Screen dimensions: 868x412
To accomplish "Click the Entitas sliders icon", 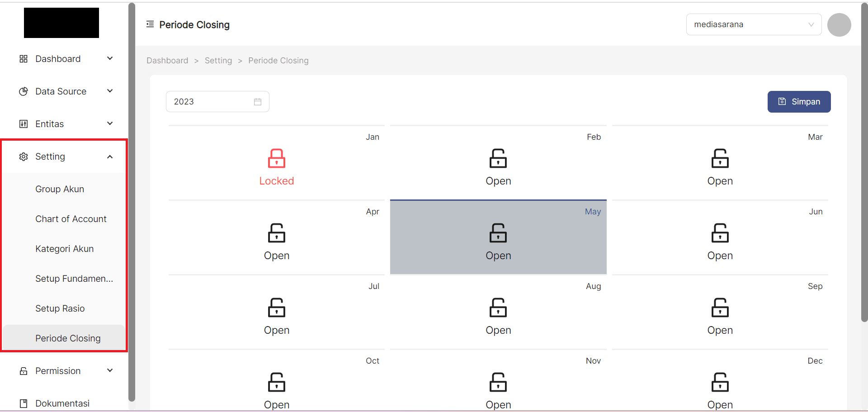I will click(24, 124).
